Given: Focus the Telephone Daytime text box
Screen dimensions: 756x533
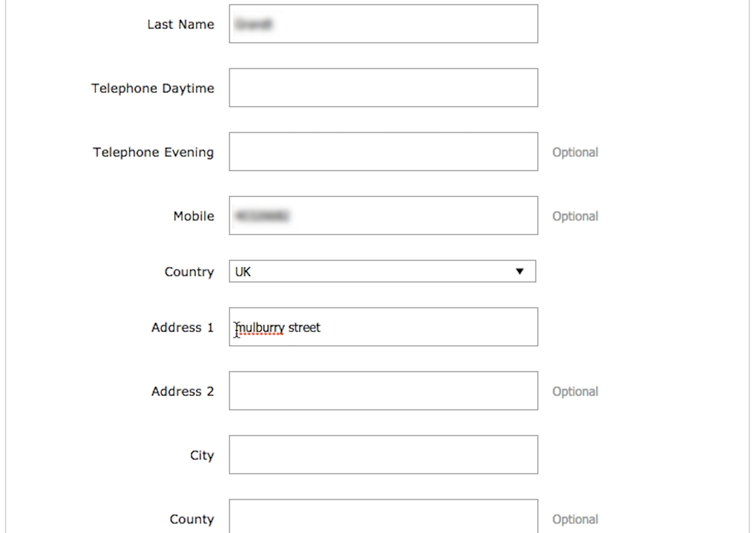Looking at the screenshot, I should coord(383,88).
